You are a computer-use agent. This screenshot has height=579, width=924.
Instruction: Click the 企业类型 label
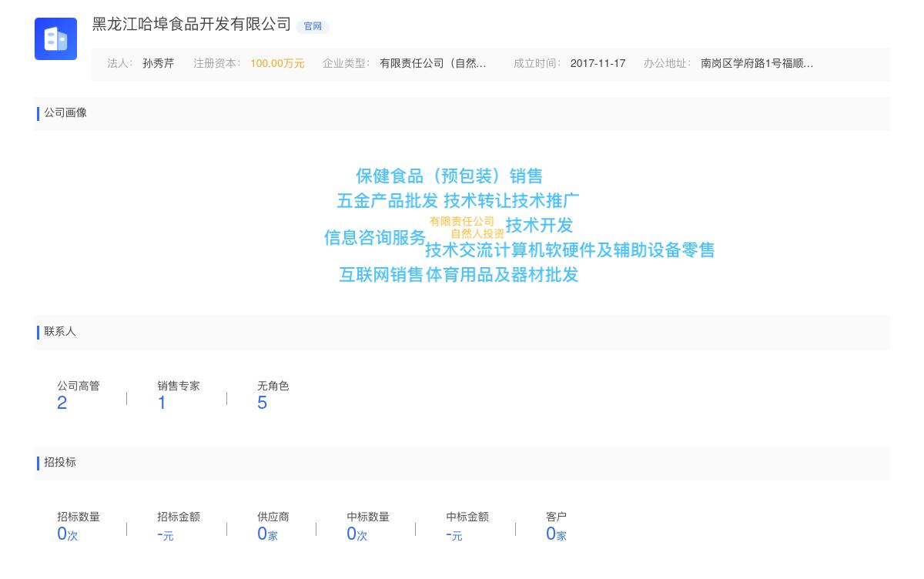point(346,64)
